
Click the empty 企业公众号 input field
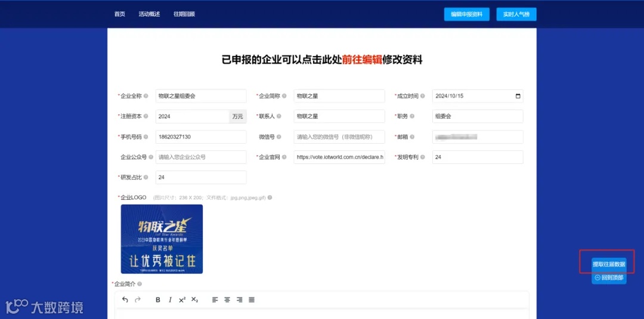pos(201,157)
